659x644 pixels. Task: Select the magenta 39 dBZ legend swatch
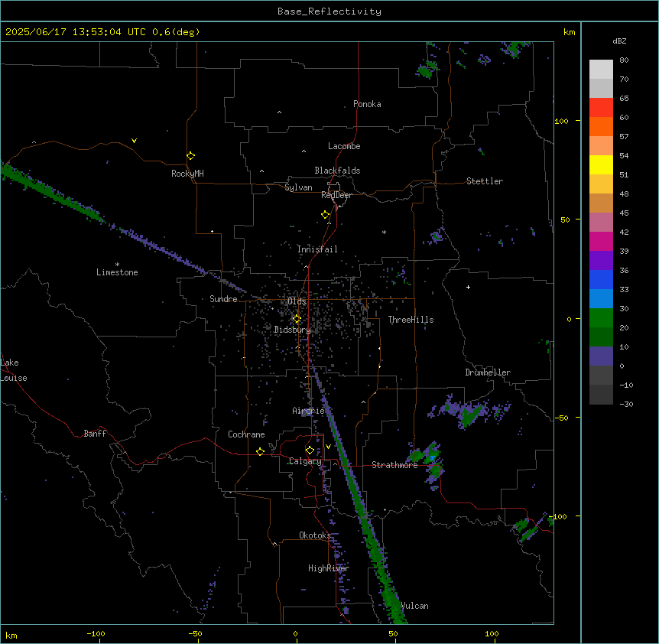[x=601, y=241]
